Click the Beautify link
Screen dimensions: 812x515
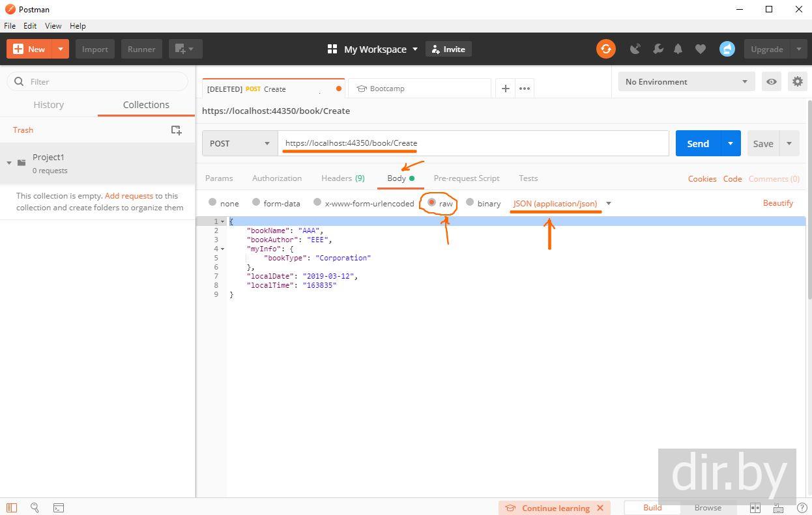[x=777, y=203]
